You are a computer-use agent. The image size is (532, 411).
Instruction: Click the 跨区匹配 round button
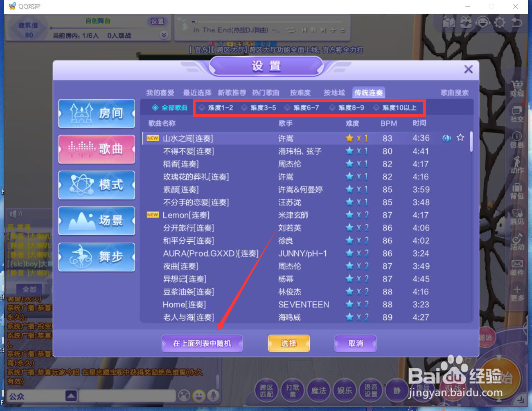click(x=266, y=391)
